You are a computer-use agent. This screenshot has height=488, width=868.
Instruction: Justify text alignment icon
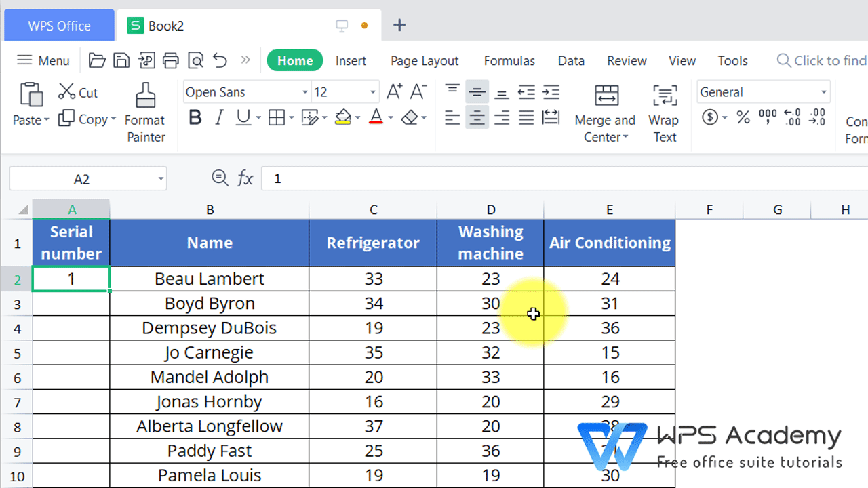pos(526,118)
